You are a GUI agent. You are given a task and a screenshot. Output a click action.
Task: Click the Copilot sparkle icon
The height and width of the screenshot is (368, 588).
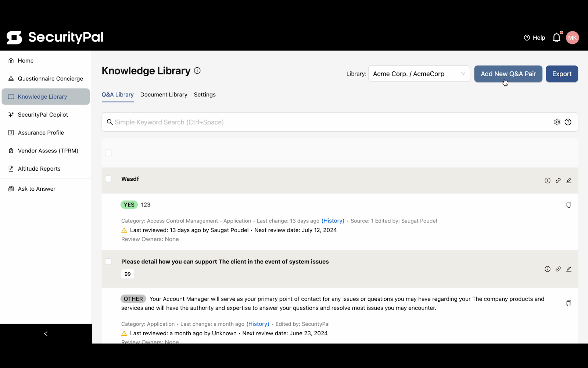click(11, 115)
